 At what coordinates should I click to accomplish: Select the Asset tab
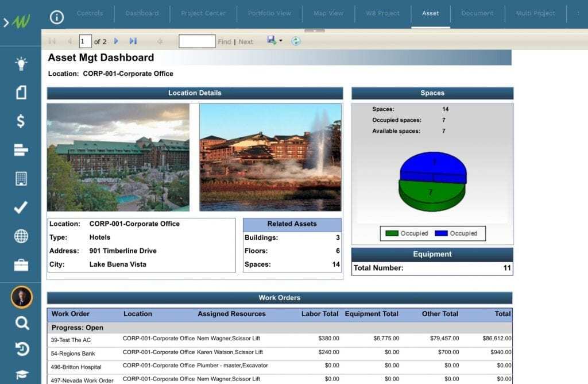[x=431, y=13]
